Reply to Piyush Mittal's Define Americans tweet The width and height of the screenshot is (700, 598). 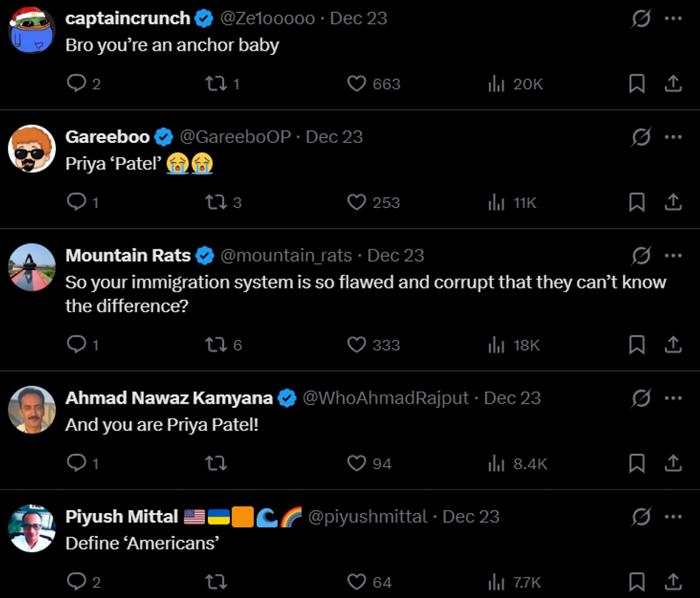76,582
